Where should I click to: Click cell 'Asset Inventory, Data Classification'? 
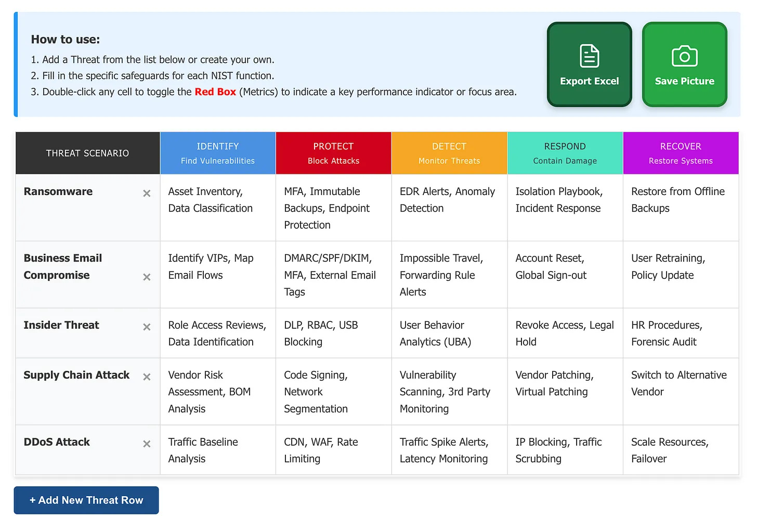[218, 208]
